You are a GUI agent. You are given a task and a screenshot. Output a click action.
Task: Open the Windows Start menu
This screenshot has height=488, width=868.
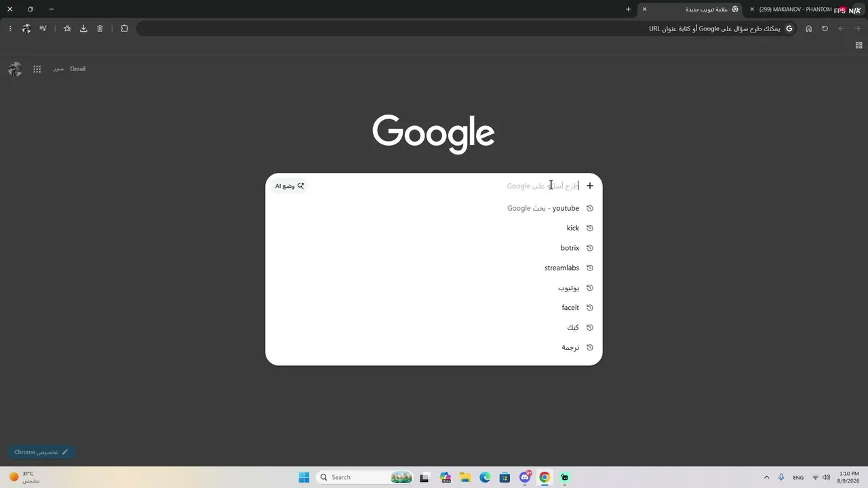304,477
